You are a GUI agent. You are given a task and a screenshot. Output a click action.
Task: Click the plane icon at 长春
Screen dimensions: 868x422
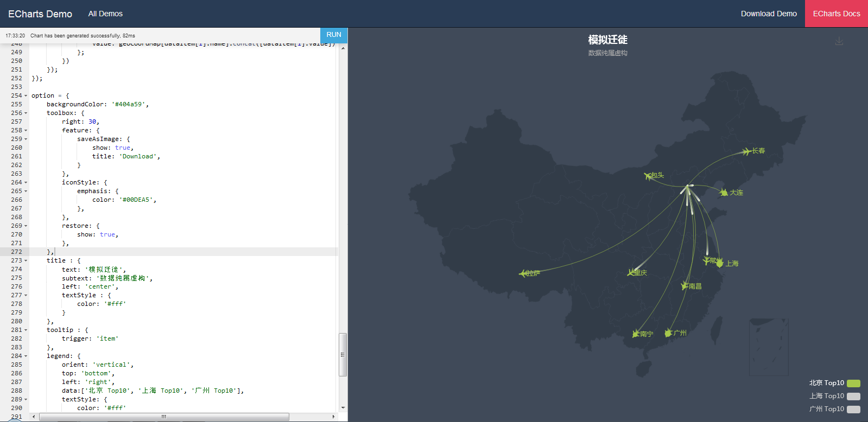tap(747, 152)
